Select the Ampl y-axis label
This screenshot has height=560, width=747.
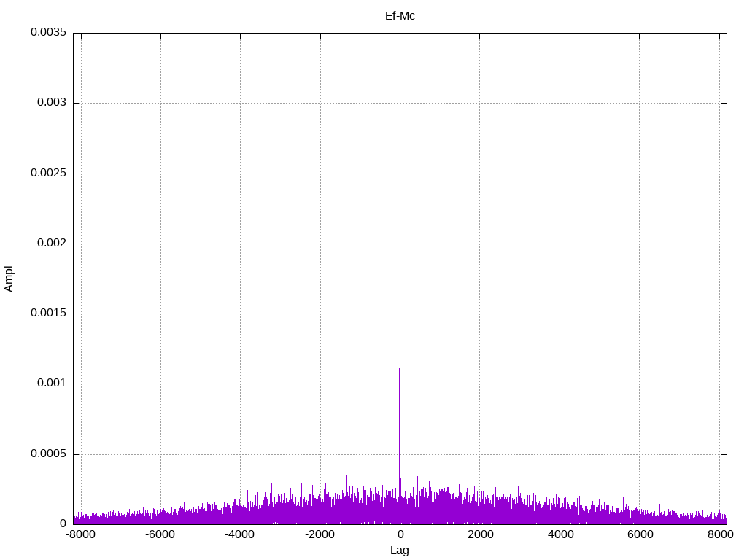(9, 279)
